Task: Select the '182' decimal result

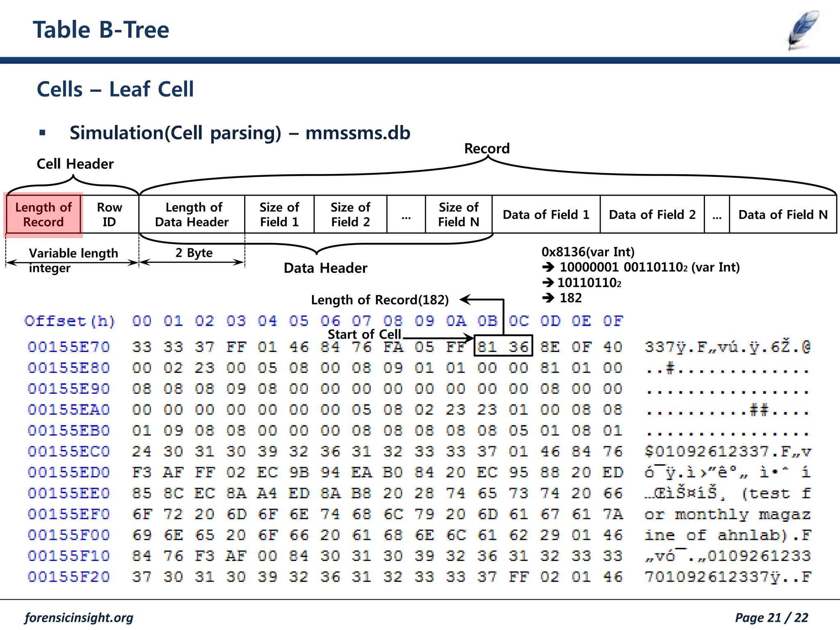Action: pos(571,298)
